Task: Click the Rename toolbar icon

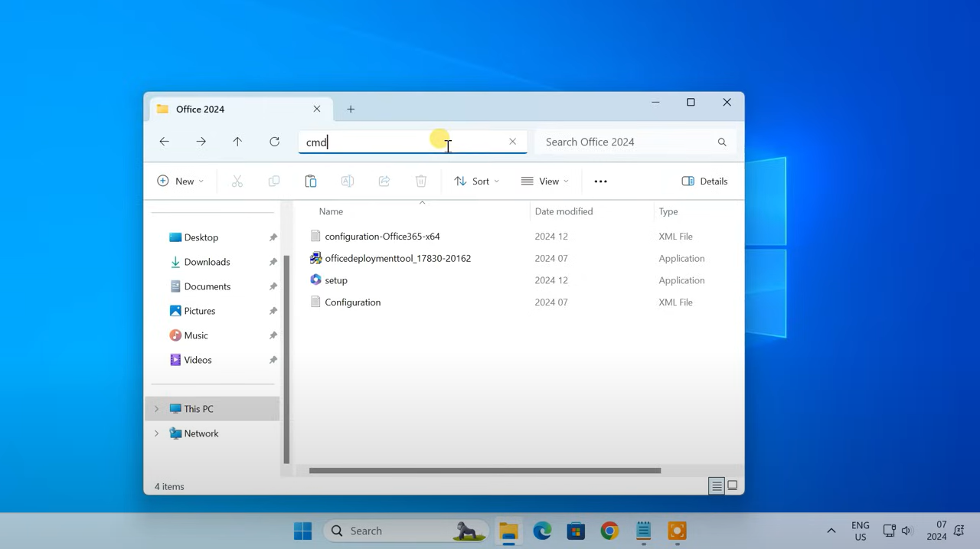Action: click(348, 181)
